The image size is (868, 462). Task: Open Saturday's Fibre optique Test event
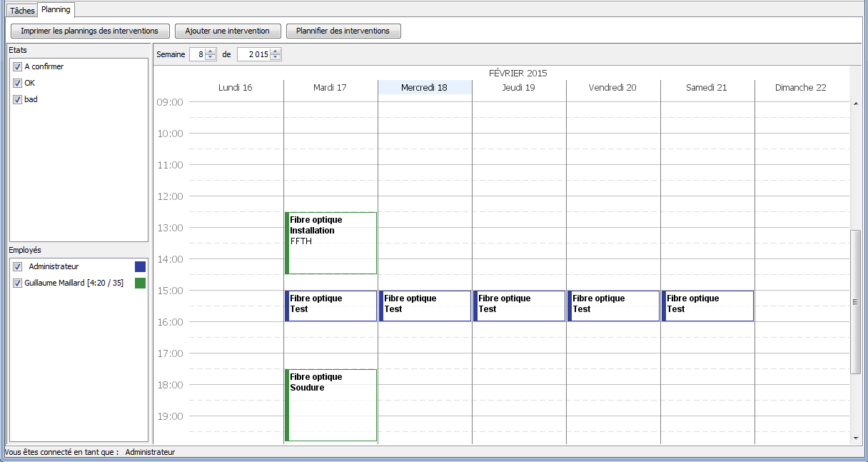(707, 306)
